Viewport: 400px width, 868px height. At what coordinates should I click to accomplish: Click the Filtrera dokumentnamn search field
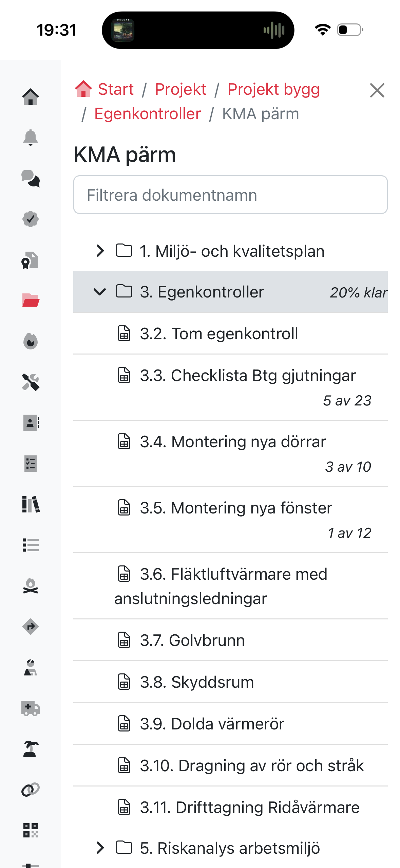coord(230,195)
